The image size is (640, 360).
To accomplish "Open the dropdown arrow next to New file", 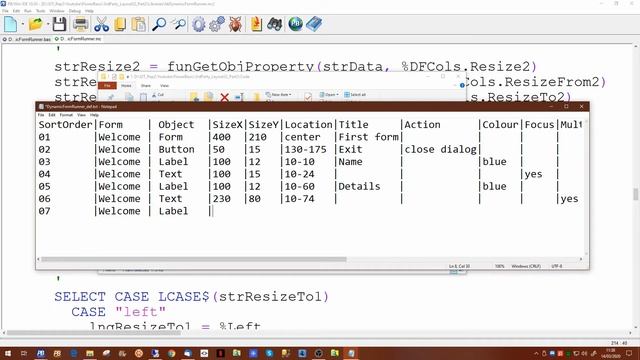I will [22, 24].
